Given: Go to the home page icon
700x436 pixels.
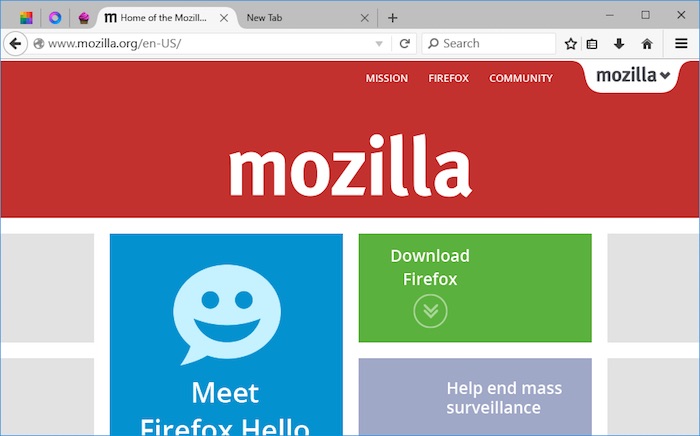Looking at the screenshot, I should (x=647, y=44).
